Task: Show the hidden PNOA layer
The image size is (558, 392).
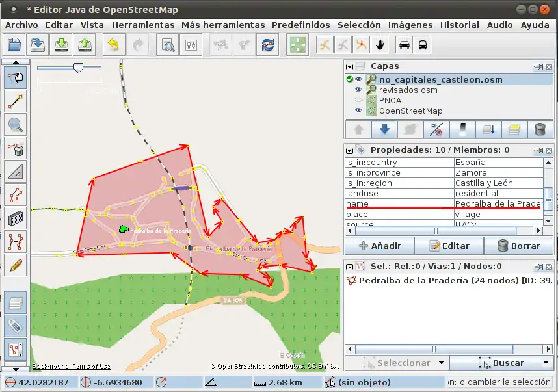Action: 358,100
